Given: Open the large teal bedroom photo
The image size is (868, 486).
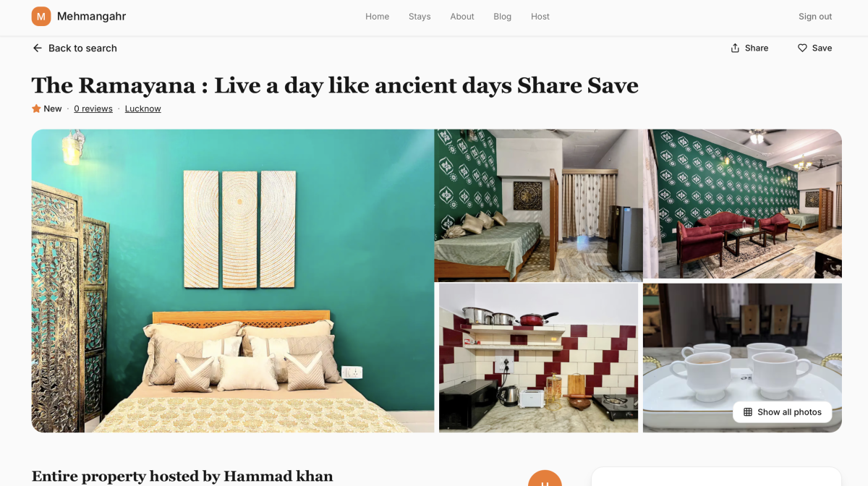Looking at the screenshot, I should click(x=233, y=281).
